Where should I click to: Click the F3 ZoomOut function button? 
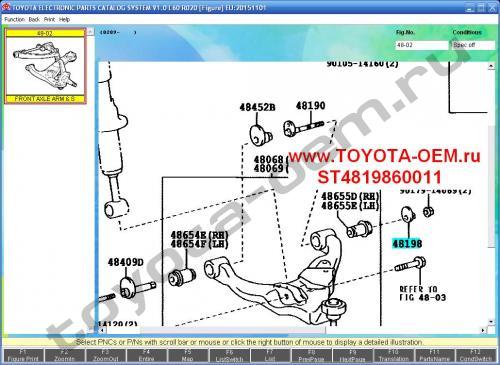(106, 355)
